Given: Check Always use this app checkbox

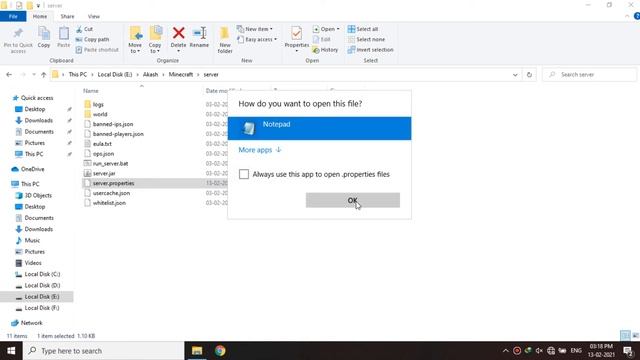Looking at the screenshot, I should tap(244, 174).
